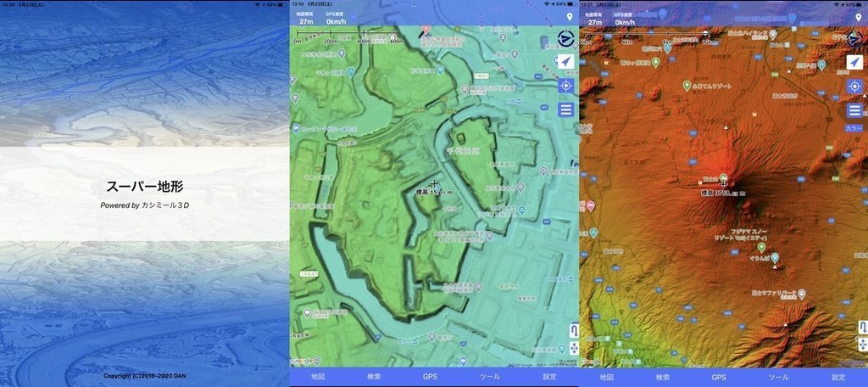Tap the ふじてんリゾート green map pin
The image size is (868, 387).
687,86
